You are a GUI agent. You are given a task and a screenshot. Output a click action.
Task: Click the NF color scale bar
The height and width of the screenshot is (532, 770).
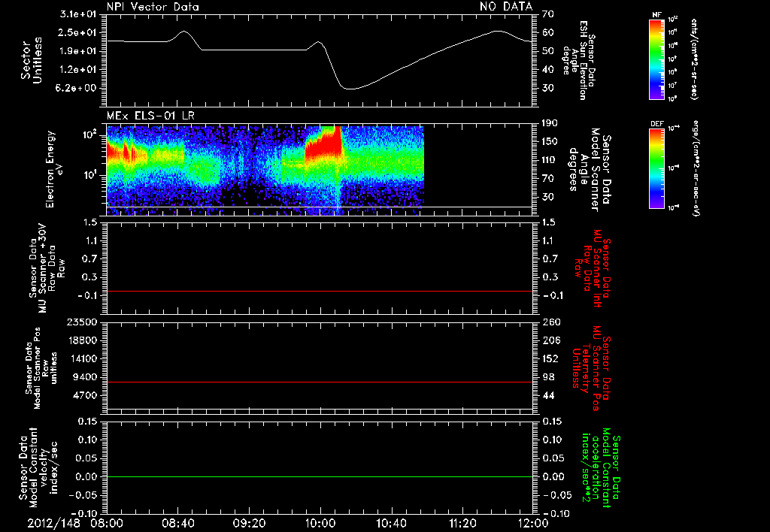656,59
